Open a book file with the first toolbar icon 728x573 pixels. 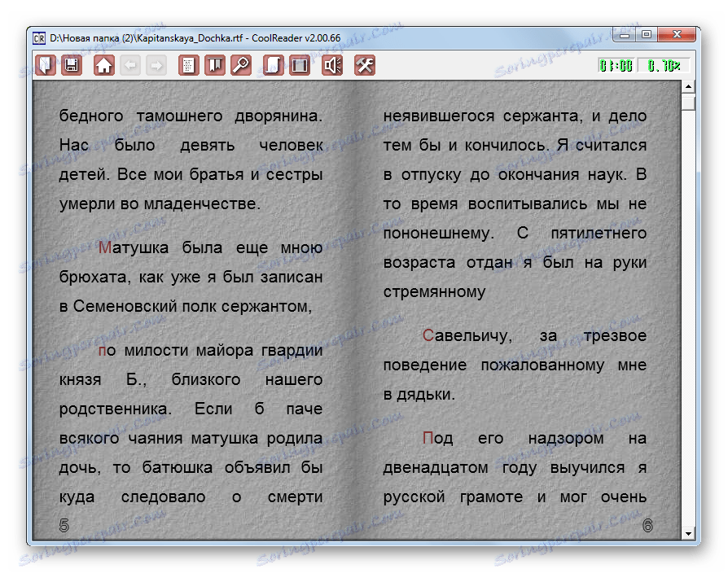pos(46,65)
